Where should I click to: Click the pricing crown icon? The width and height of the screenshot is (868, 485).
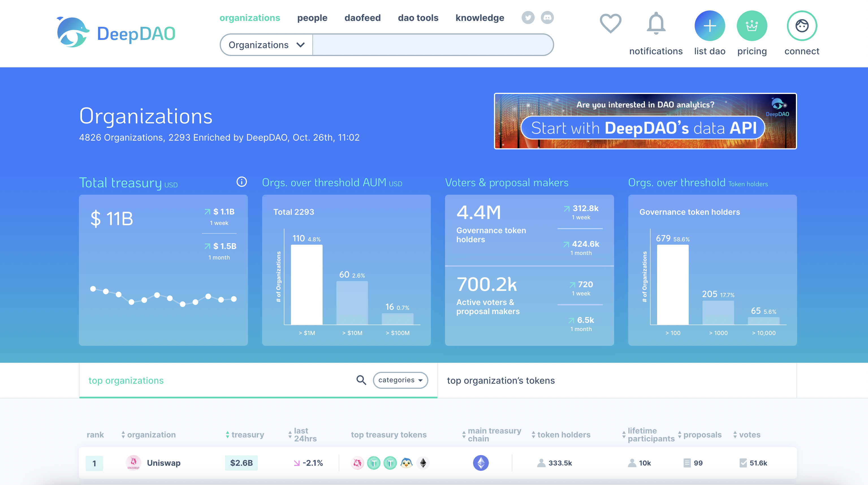(752, 25)
